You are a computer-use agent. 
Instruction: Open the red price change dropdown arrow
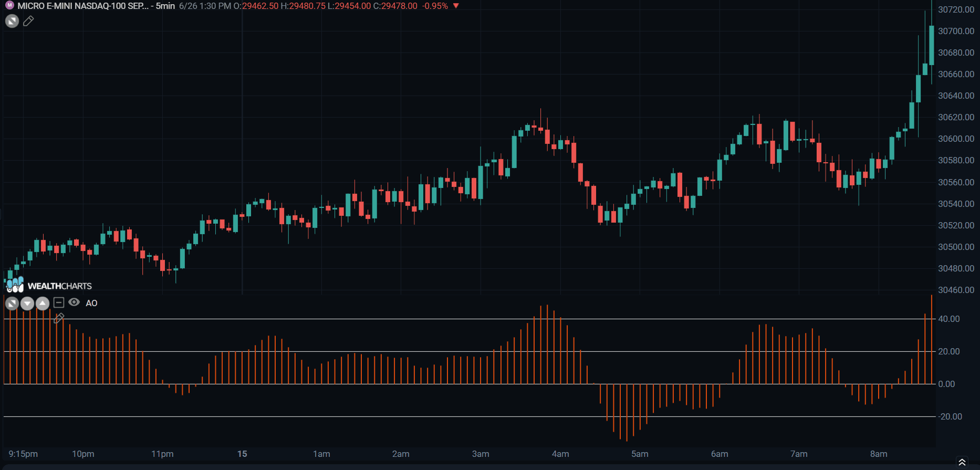pyautogui.click(x=456, y=6)
